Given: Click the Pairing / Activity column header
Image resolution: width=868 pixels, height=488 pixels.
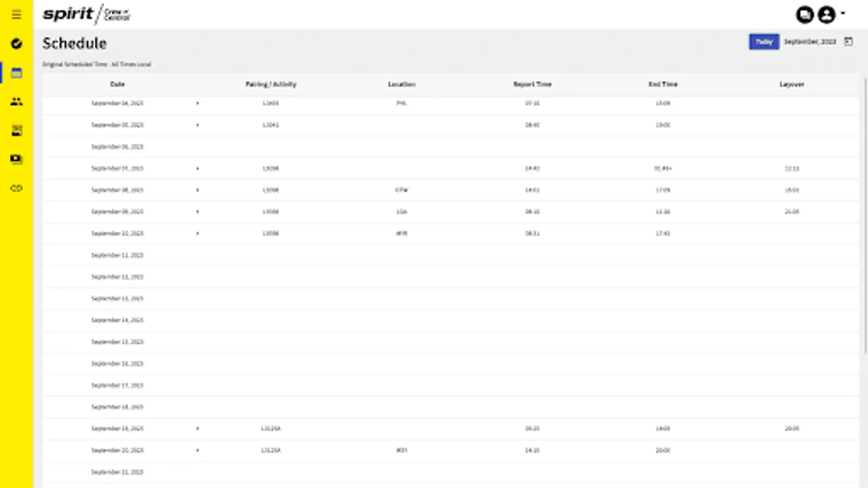Looking at the screenshot, I should [x=271, y=84].
